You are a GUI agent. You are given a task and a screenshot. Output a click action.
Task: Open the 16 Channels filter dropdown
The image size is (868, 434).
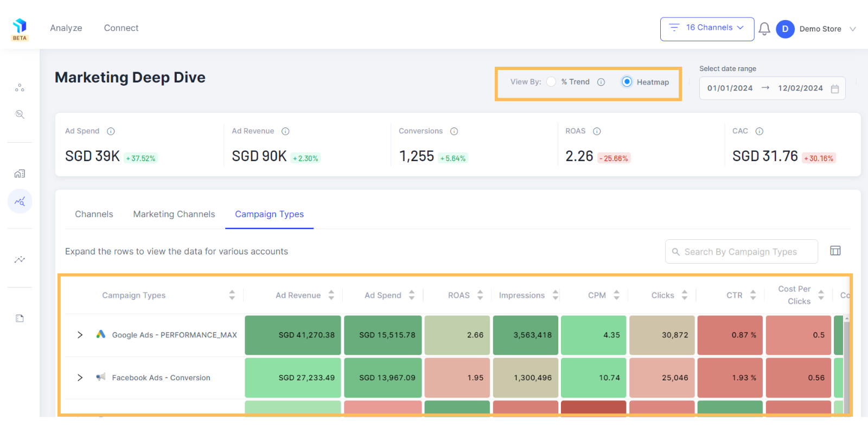(707, 29)
